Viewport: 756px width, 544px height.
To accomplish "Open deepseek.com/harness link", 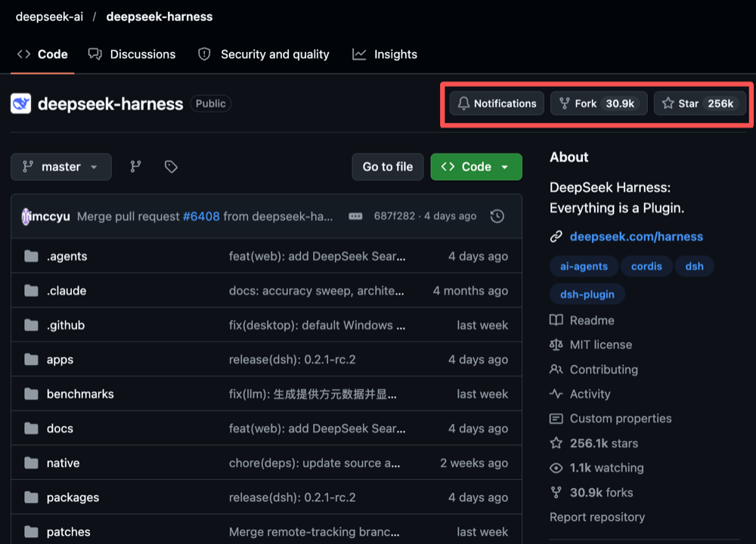I will (636, 236).
